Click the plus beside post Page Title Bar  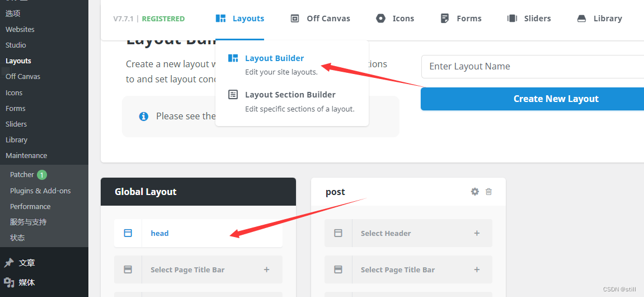click(x=477, y=270)
